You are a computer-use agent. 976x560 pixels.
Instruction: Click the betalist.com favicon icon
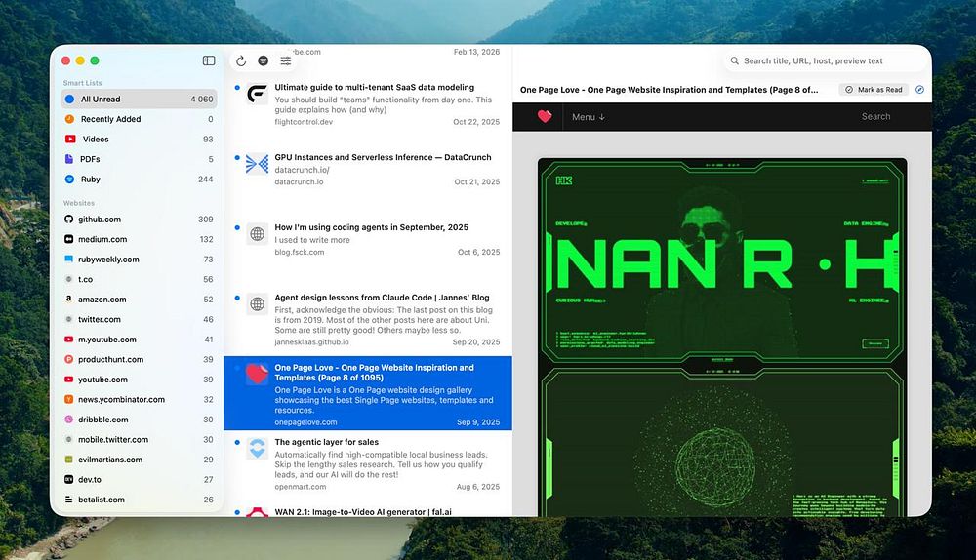(68, 499)
